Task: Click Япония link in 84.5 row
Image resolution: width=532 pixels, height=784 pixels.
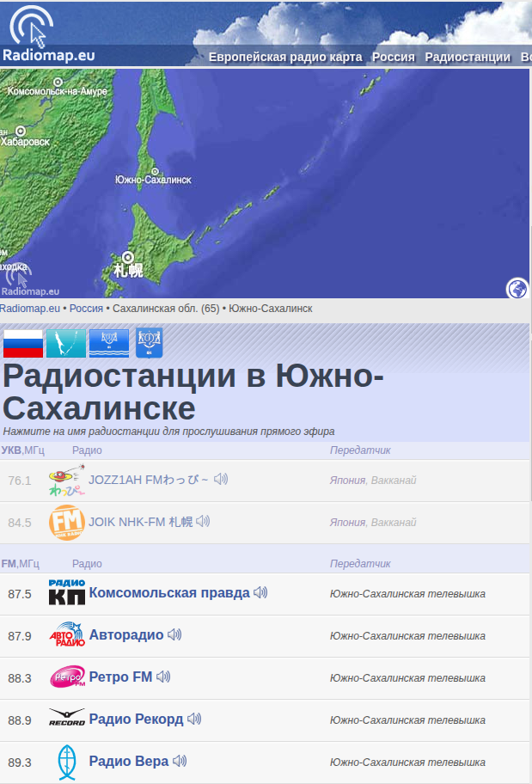Action: click(x=347, y=523)
